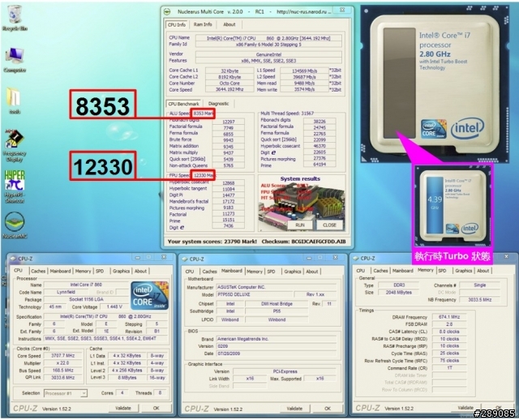Click the CPU Name field in Nuclearus
519x420 pixels.
pos(268,38)
